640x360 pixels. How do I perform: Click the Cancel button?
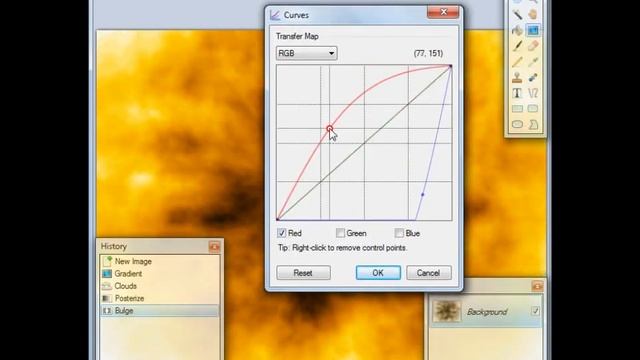[x=429, y=273]
